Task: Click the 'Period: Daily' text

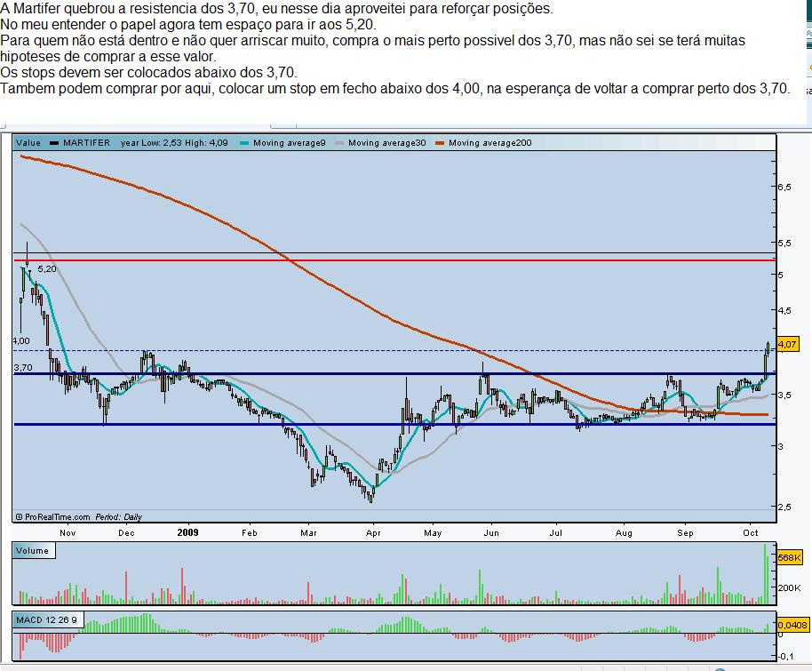Action: pyautogui.click(x=118, y=516)
